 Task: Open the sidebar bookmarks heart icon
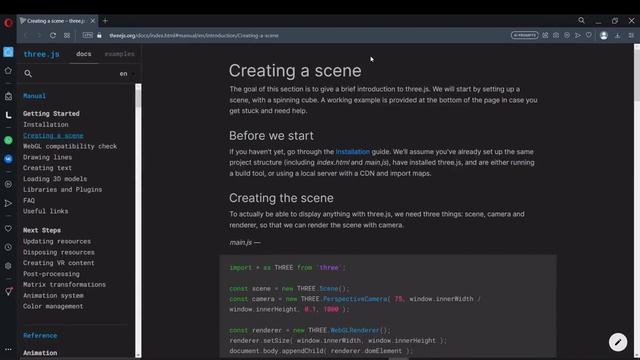(x=8, y=229)
